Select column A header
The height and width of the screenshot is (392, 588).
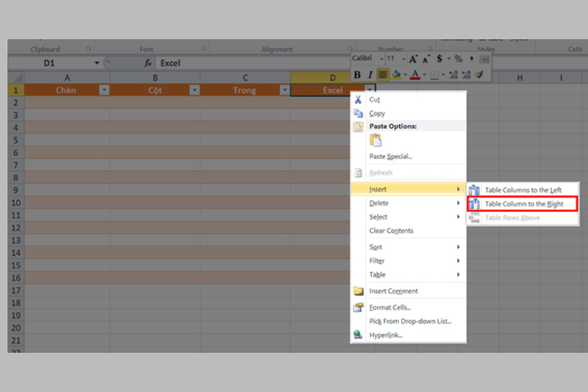67,78
